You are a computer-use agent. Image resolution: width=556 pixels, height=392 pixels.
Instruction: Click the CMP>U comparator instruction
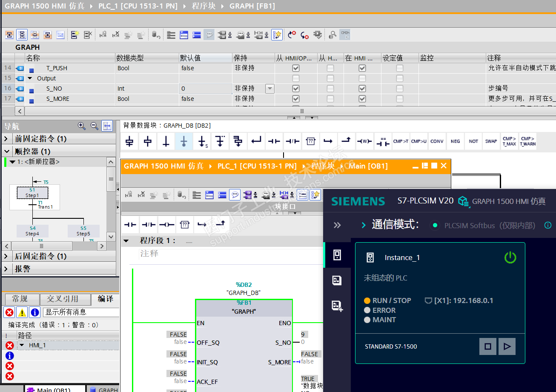(419, 141)
